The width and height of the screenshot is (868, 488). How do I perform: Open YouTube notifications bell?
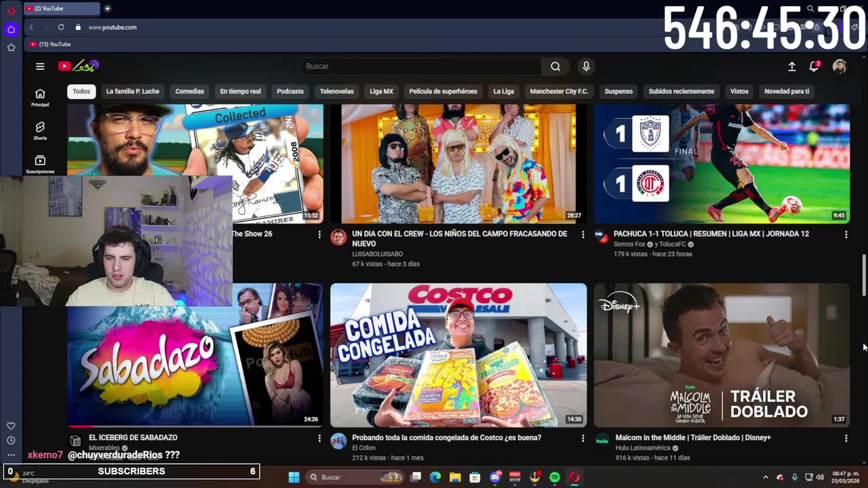[x=814, y=66]
